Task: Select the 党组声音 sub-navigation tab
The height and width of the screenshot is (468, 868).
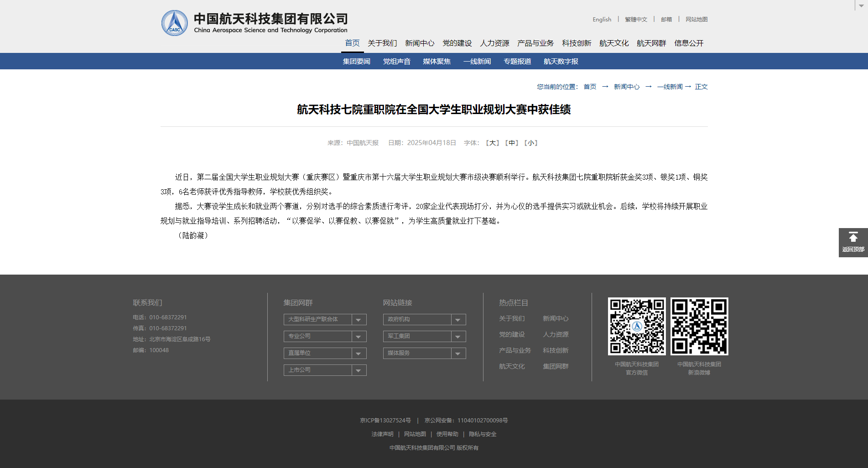Action: coord(397,61)
